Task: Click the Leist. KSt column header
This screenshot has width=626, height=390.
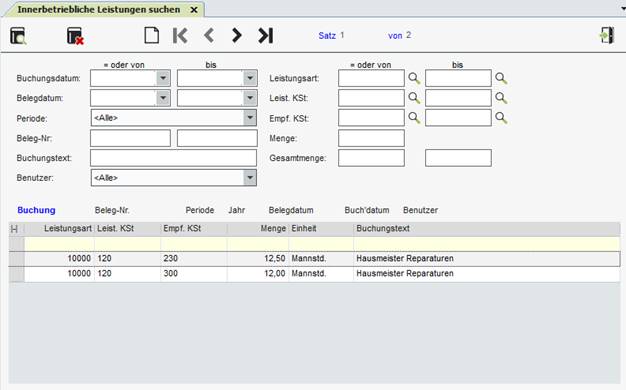Action: click(127, 229)
